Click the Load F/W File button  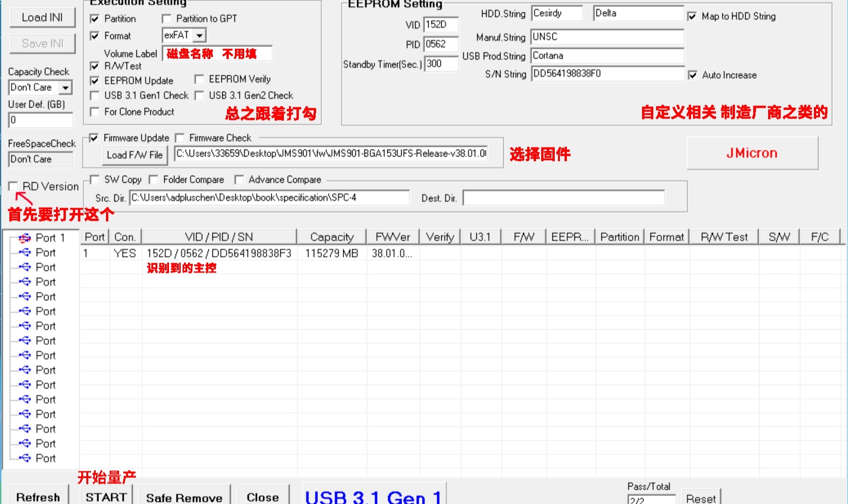tap(134, 155)
